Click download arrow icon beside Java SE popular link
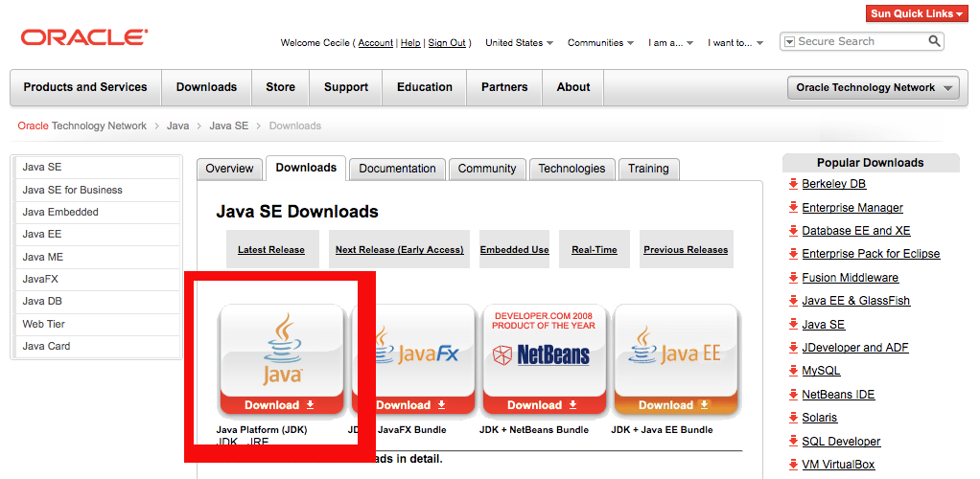Screen dimensions: 980x479 [792, 324]
